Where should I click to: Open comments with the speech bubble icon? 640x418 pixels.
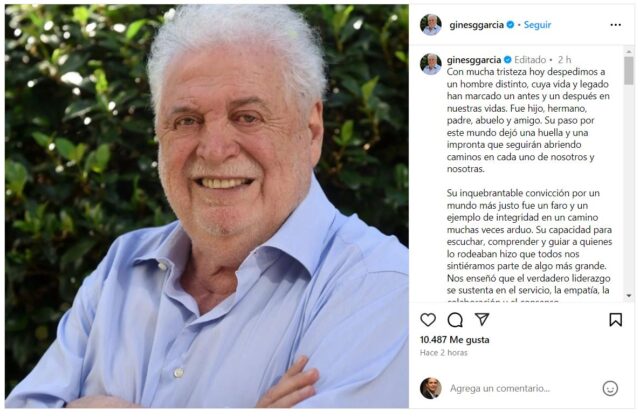coord(455,320)
